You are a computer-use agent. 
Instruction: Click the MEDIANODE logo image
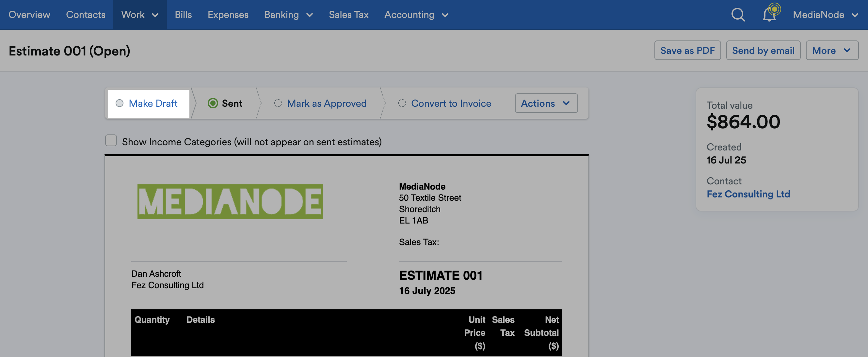[230, 201]
